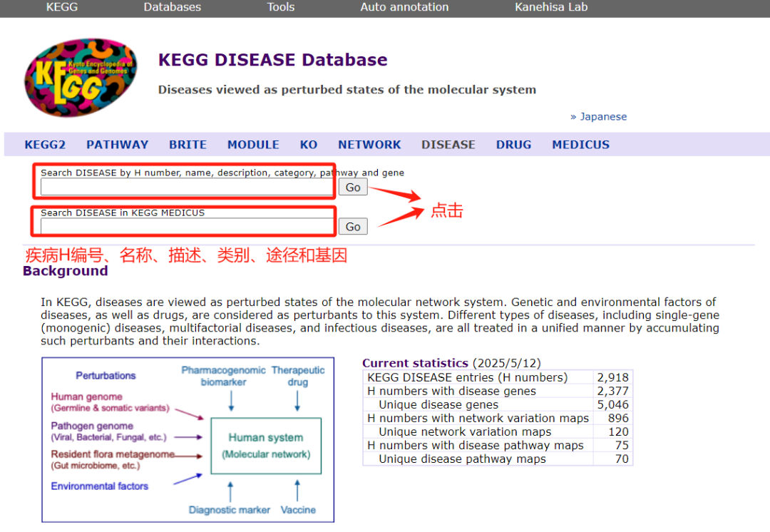Click Vaccine label in the diagram
The height and width of the screenshot is (532, 770).
[298, 511]
